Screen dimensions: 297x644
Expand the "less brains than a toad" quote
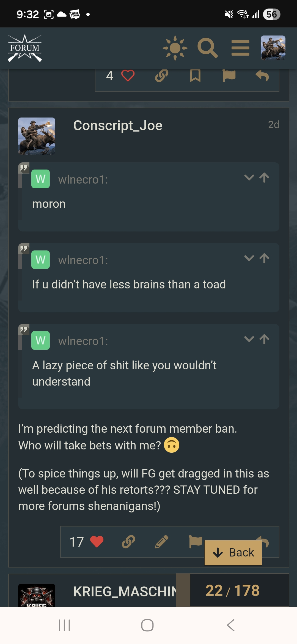click(249, 258)
